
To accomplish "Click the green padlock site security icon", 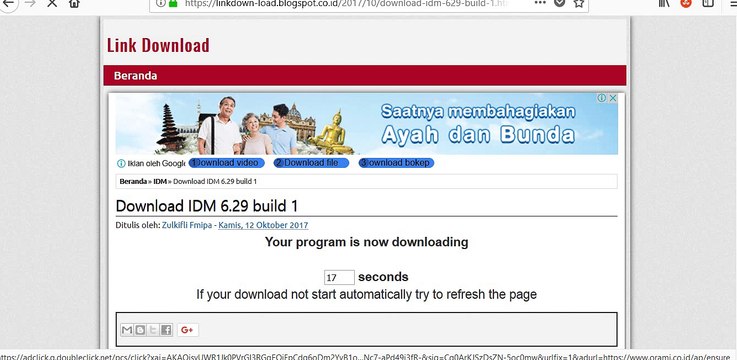I will point(173,3).
